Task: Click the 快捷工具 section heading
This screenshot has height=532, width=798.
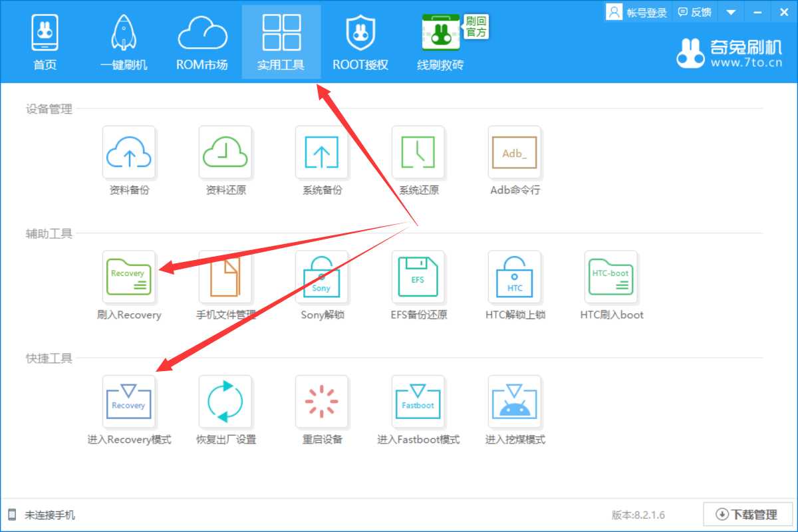Action: [x=49, y=358]
